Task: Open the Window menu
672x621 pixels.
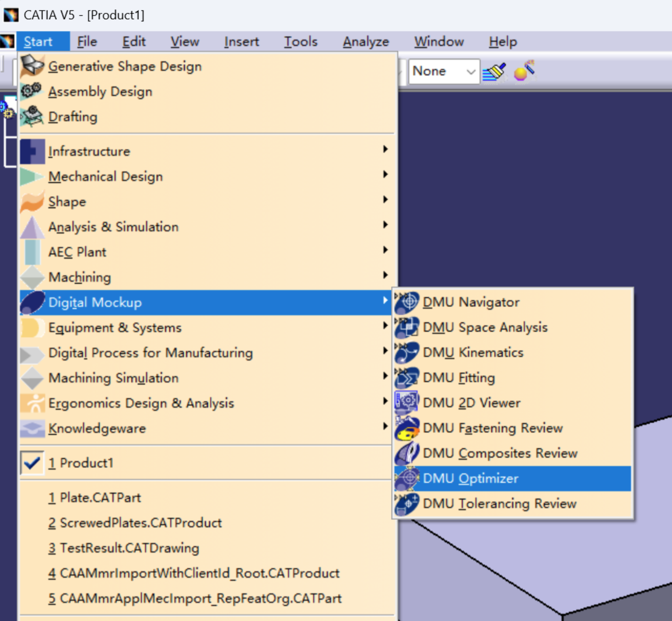Action: [439, 42]
